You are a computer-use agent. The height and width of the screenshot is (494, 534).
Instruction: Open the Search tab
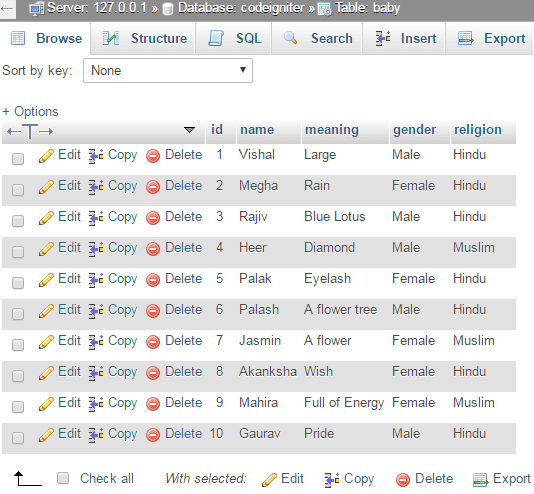(x=317, y=38)
